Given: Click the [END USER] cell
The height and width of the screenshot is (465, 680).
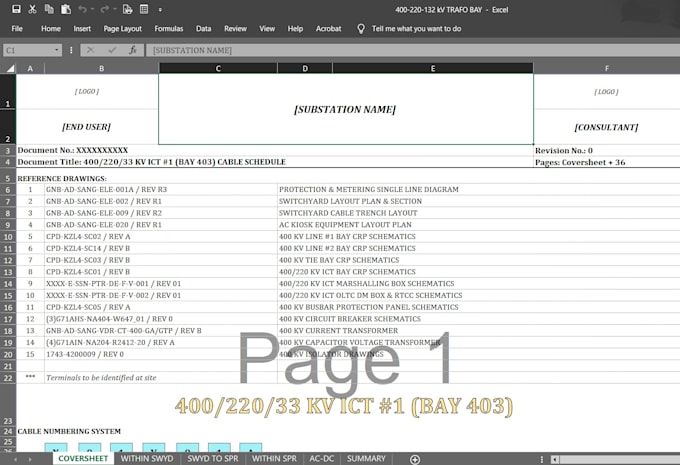Looking at the screenshot, I should 87,127.
